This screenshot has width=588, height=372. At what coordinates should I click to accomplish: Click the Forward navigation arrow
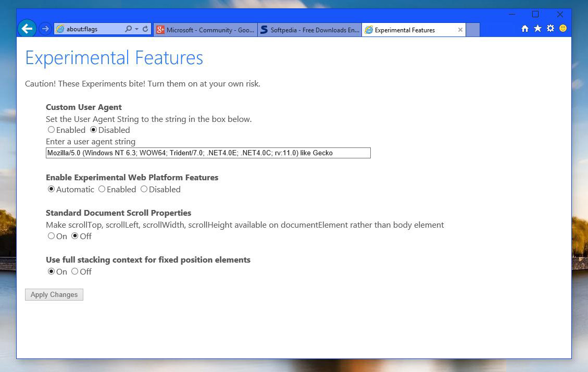pyautogui.click(x=45, y=29)
